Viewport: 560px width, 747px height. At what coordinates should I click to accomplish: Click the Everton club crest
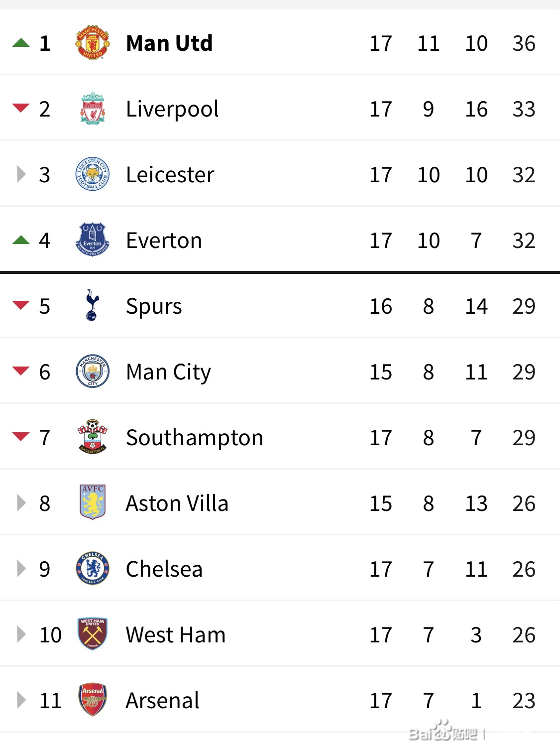[92, 240]
